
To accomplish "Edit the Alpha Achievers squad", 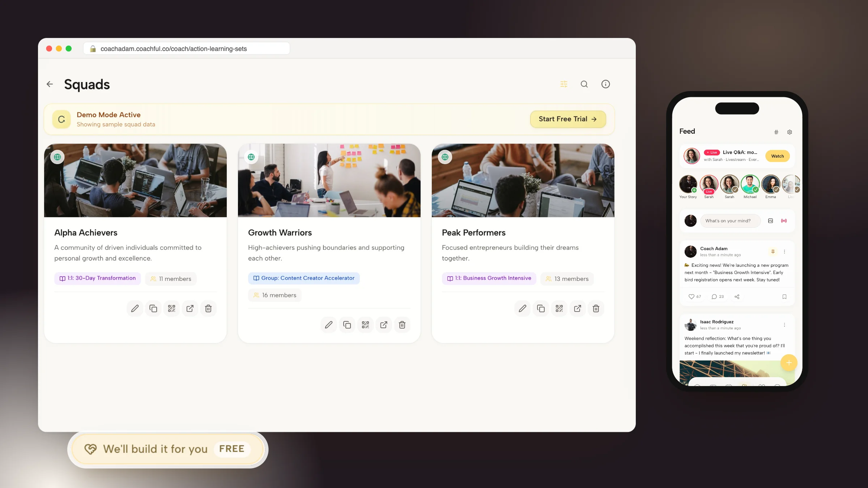I will [x=135, y=308].
